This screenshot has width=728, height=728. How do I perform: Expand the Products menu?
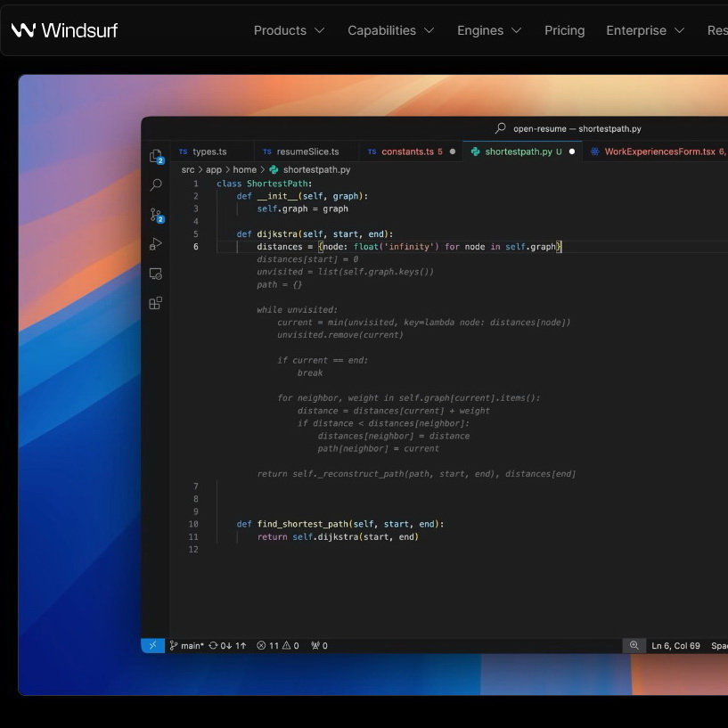click(x=289, y=30)
